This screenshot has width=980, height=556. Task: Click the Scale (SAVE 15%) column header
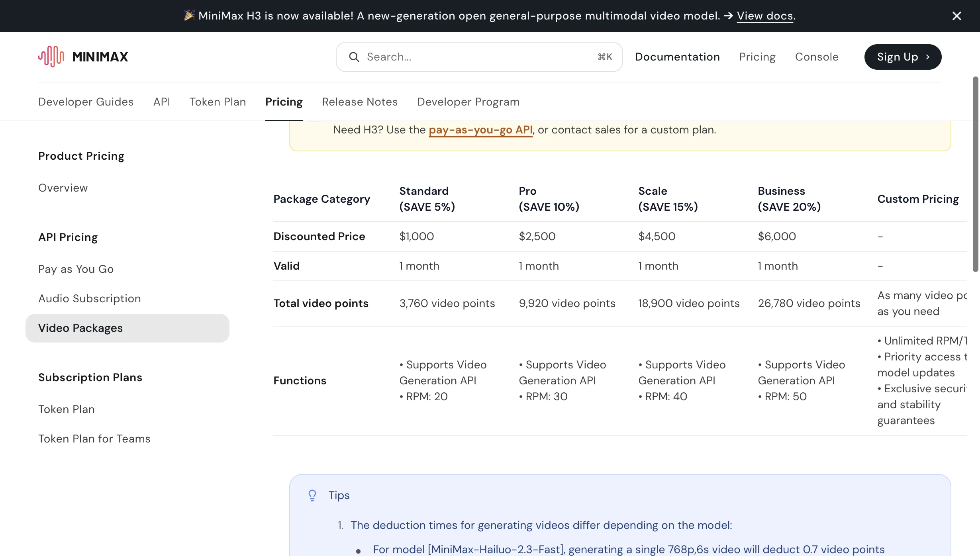tap(668, 199)
